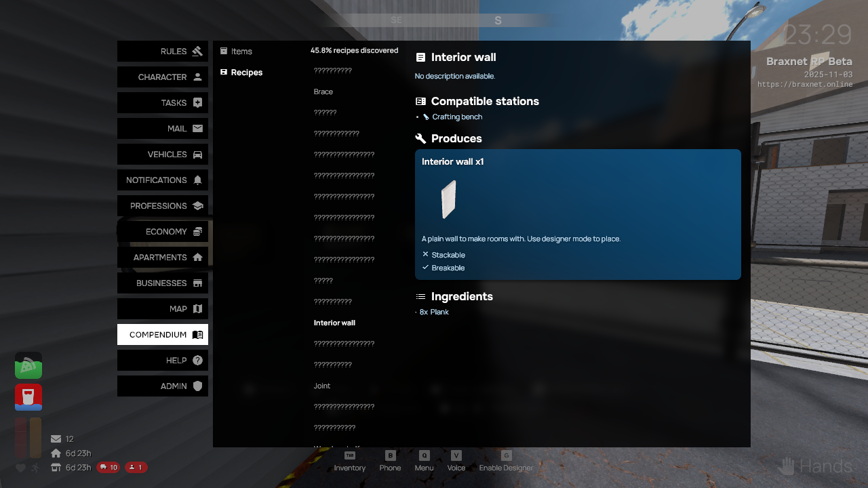Click the Notifications bell icon
This screenshot has width=868, height=488.
pos(197,180)
